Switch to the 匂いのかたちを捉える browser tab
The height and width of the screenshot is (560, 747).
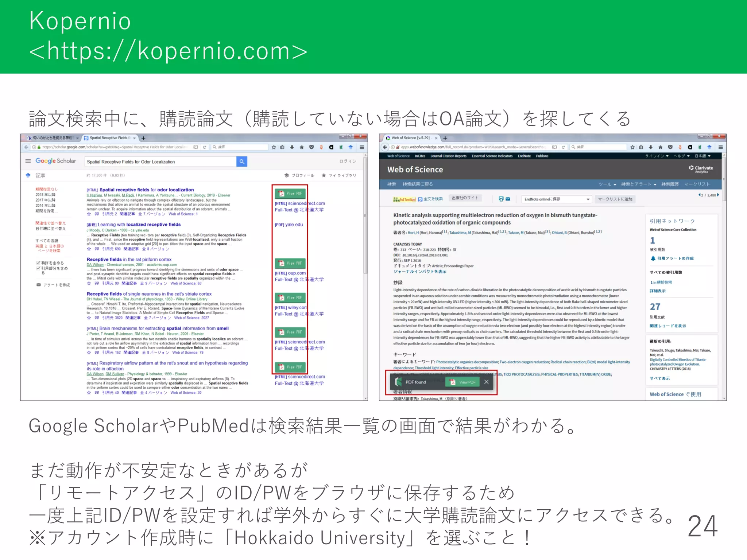point(53,138)
